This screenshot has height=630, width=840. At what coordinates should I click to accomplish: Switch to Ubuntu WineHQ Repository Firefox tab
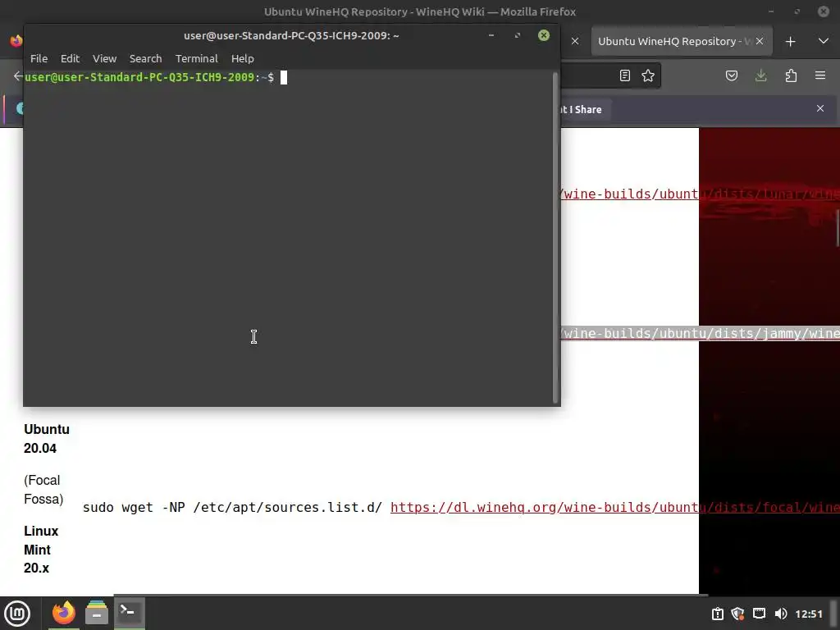point(674,41)
